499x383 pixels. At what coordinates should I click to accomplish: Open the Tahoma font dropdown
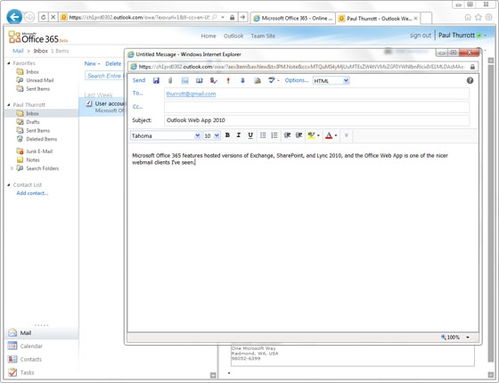pyautogui.click(x=165, y=136)
